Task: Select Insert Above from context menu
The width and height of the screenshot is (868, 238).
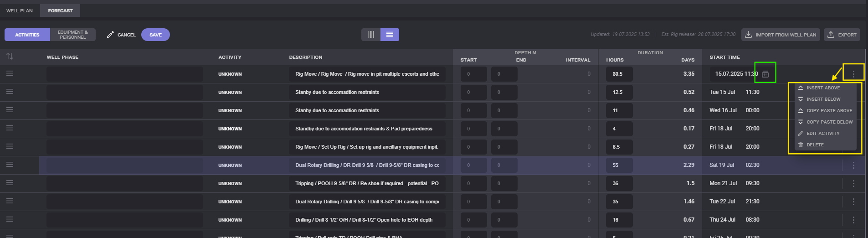Action: pyautogui.click(x=823, y=88)
